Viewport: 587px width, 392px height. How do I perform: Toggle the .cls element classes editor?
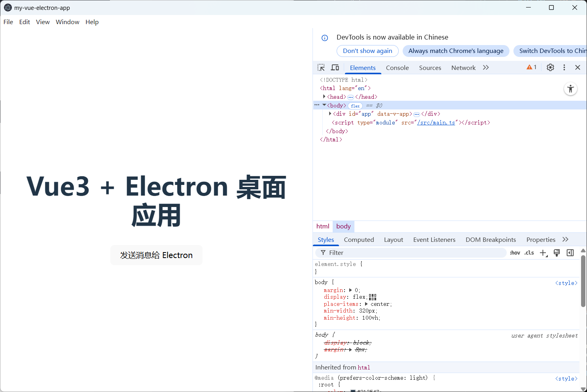click(x=529, y=253)
